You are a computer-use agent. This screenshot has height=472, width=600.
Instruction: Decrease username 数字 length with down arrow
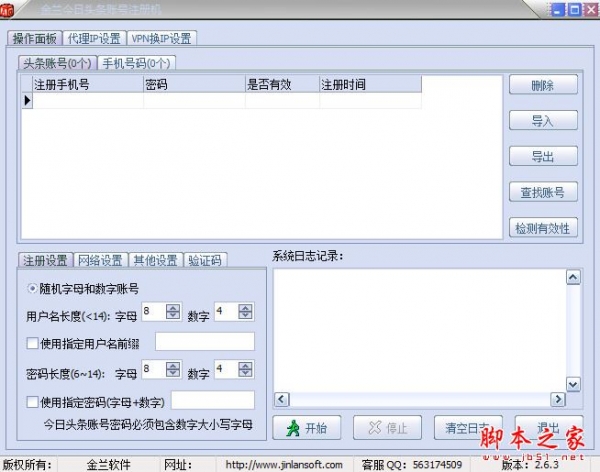[x=245, y=315]
